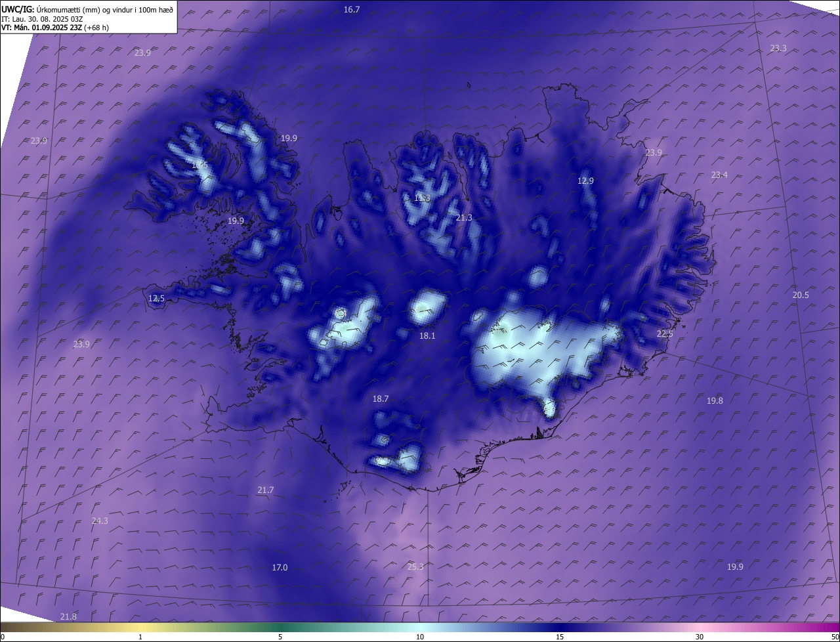
Task: Click the 17.0 value on the map
Action: pyautogui.click(x=280, y=567)
